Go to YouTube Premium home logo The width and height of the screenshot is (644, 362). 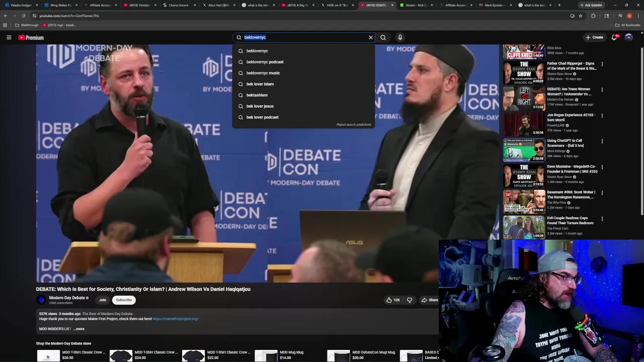(31, 37)
